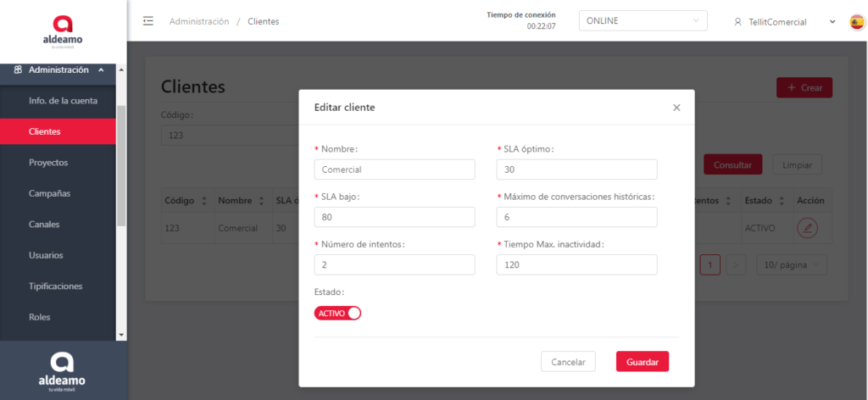The image size is (868, 400).
Task: Close the Editar cliente dialog with X
Action: (x=676, y=108)
